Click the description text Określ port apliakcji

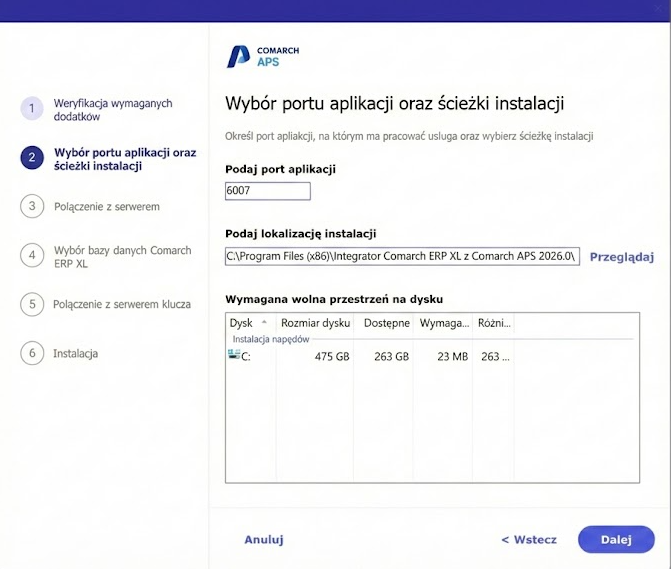point(409,136)
